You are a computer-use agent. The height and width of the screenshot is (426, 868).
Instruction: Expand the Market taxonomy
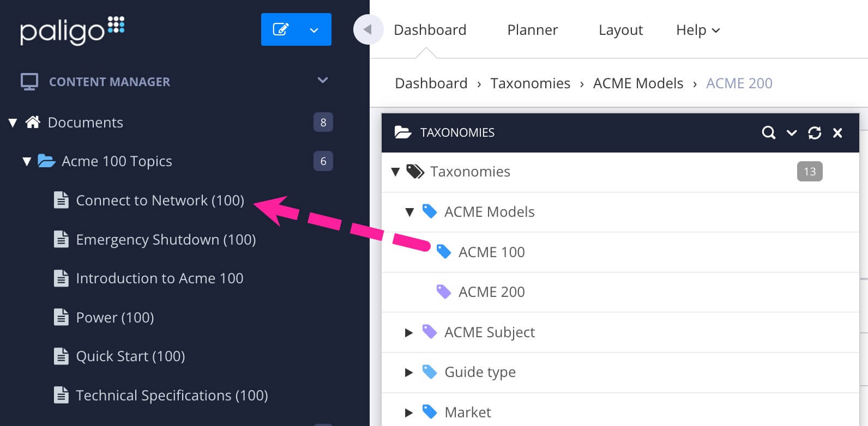click(409, 413)
